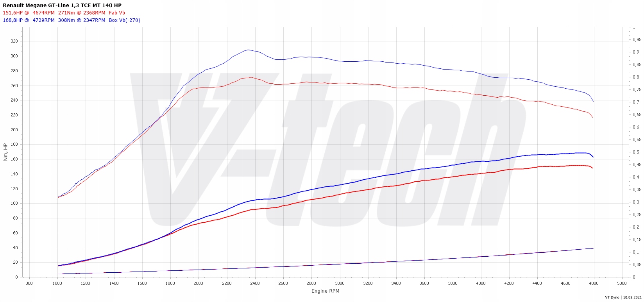Click the right y-axis tick label '0,9'
This screenshot has width=644, height=302.
click(636, 52)
